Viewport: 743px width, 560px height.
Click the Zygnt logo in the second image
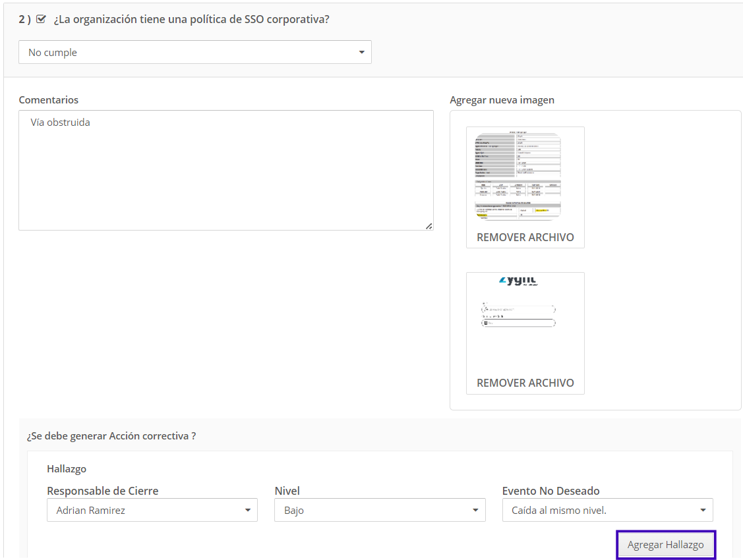pyautogui.click(x=518, y=281)
